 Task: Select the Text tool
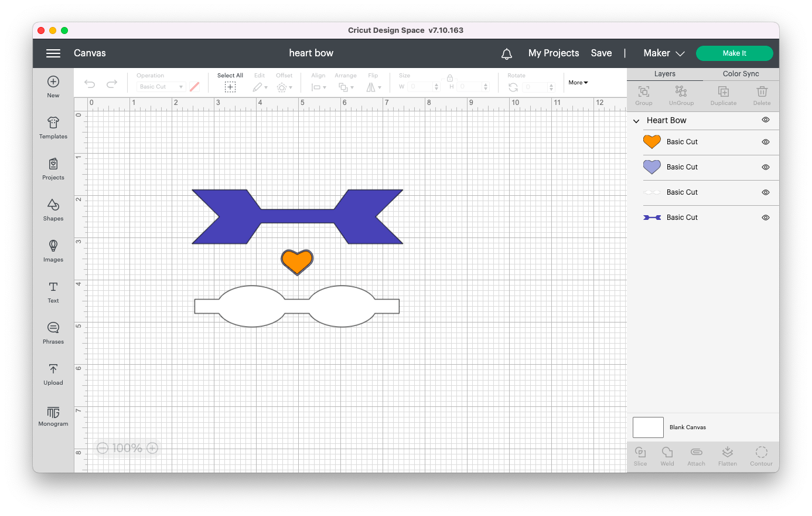[53, 291]
